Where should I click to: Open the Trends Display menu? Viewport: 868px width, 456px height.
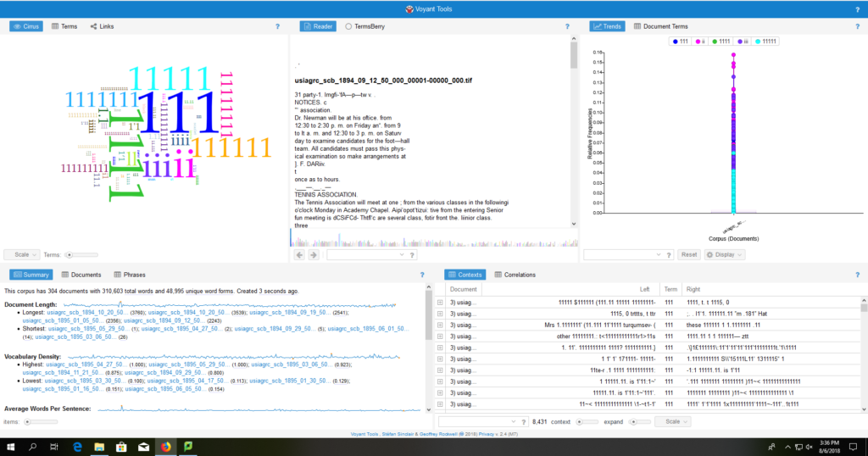point(724,255)
